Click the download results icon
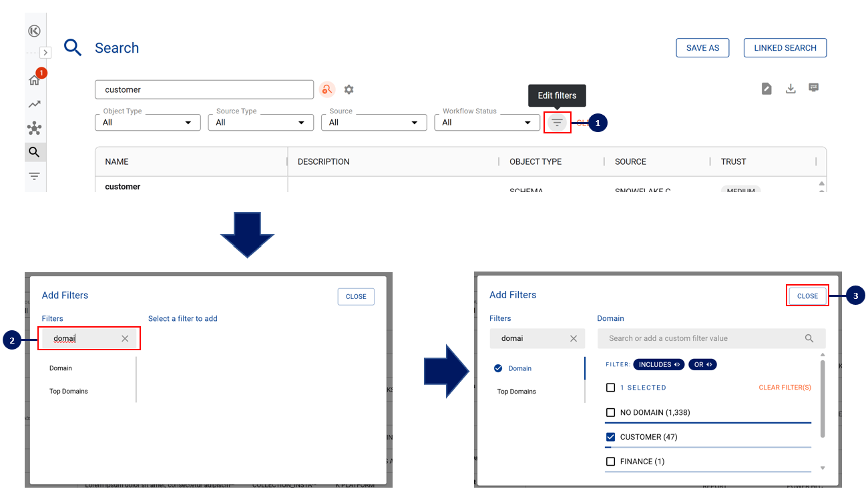868x491 pixels. (791, 89)
